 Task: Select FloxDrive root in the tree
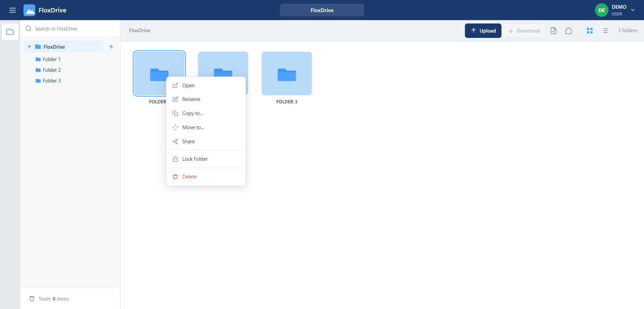(63, 47)
